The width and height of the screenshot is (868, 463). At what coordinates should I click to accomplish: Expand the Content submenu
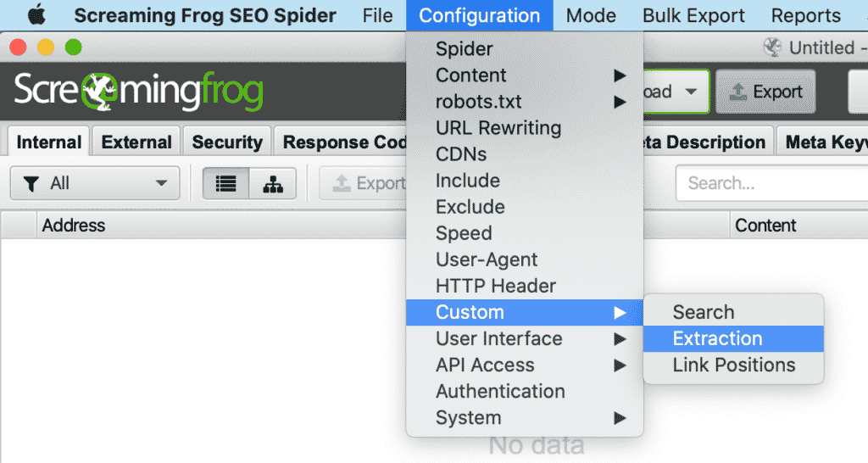(525, 75)
